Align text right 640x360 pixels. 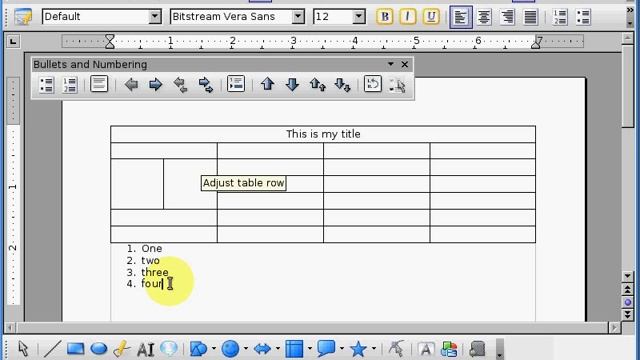(x=507, y=17)
